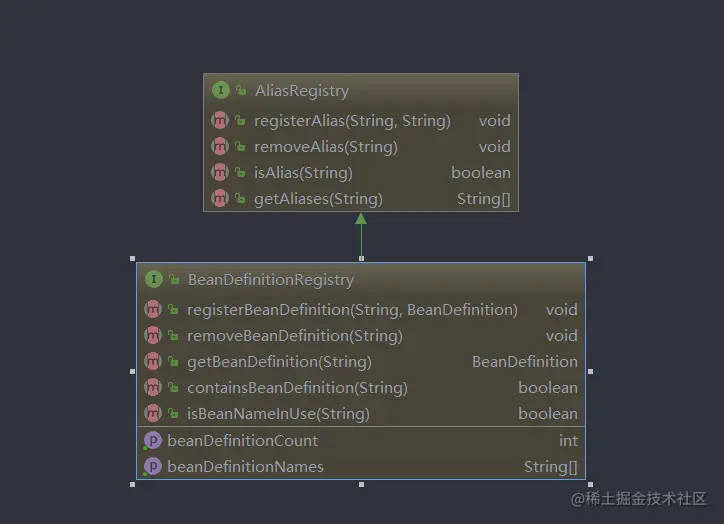Click the BeanDefinition return type of getBeanDefinition

pos(525,361)
